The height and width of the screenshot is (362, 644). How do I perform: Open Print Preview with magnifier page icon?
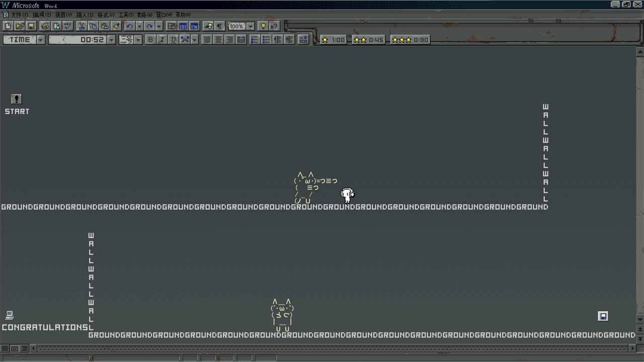[57, 26]
